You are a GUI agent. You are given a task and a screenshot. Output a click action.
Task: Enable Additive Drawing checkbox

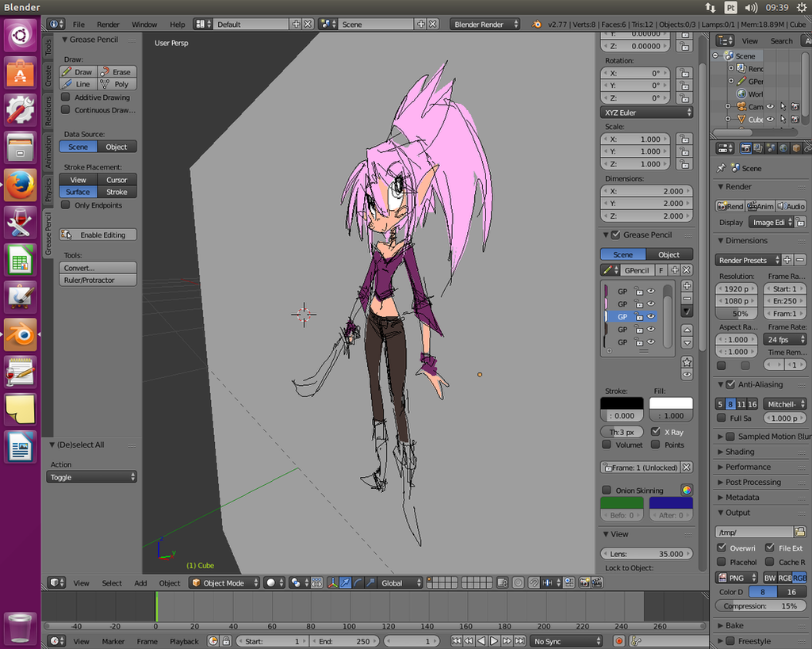[x=66, y=97]
